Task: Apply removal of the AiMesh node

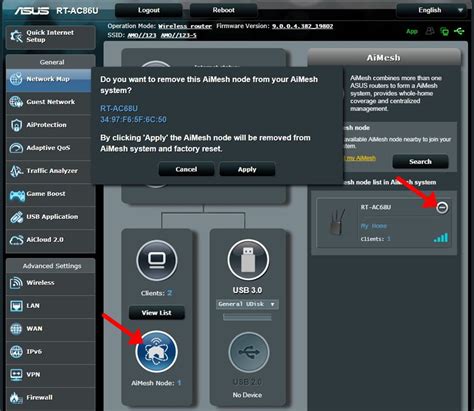Action: click(x=247, y=169)
